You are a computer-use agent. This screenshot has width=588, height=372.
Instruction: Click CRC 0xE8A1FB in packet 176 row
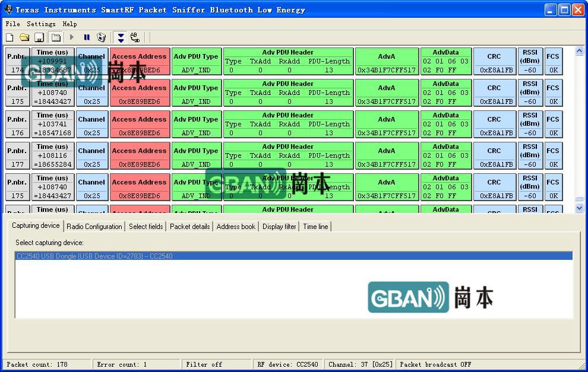(x=495, y=125)
